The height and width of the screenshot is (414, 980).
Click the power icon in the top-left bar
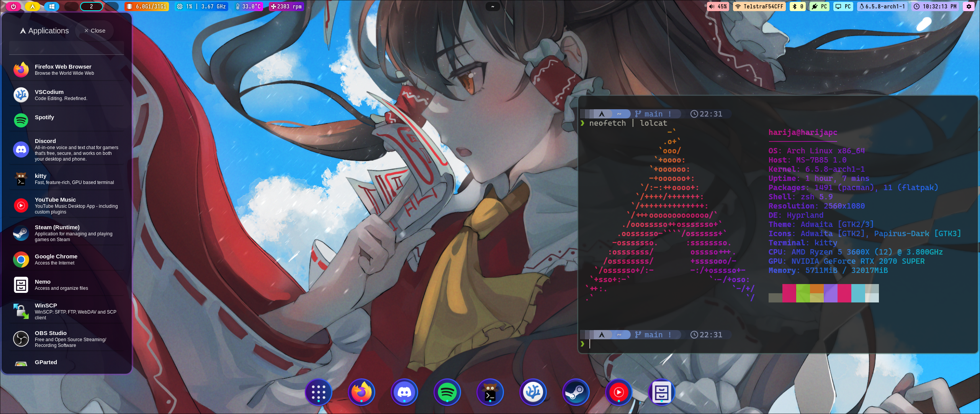point(14,6)
